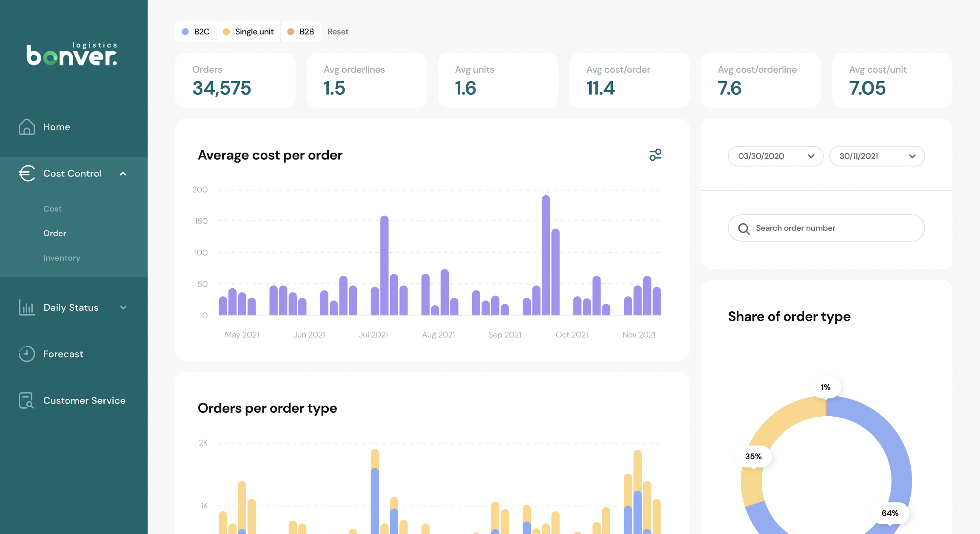Image resolution: width=980 pixels, height=534 pixels.
Task: Click the 64% donut label
Action: pyautogui.click(x=890, y=513)
